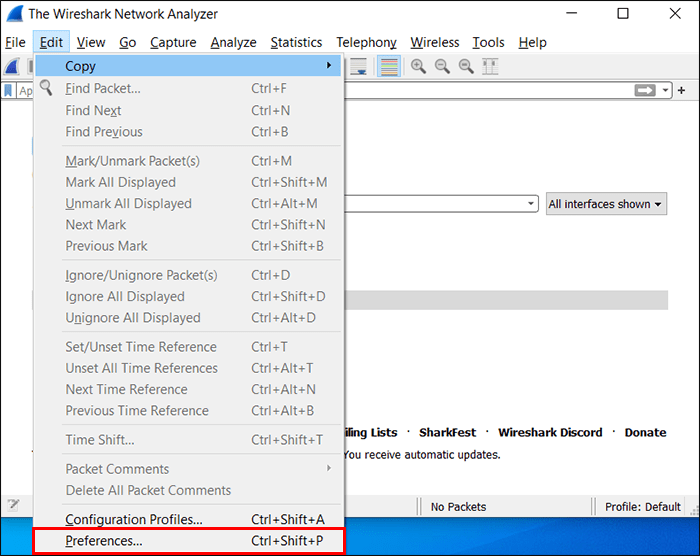Select Ignore All Displayed entry
Screen dimensions: 700x556
click(x=189, y=297)
